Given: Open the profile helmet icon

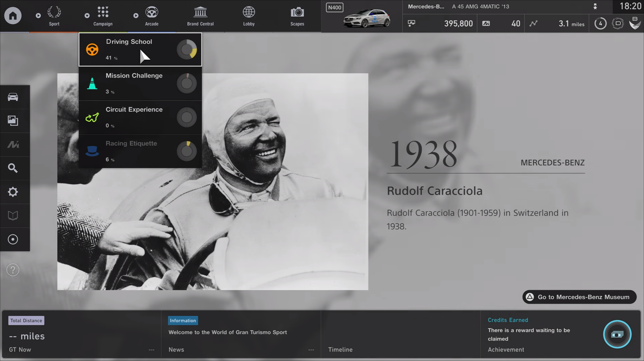Looking at the screenshot, I should (635, 23).
